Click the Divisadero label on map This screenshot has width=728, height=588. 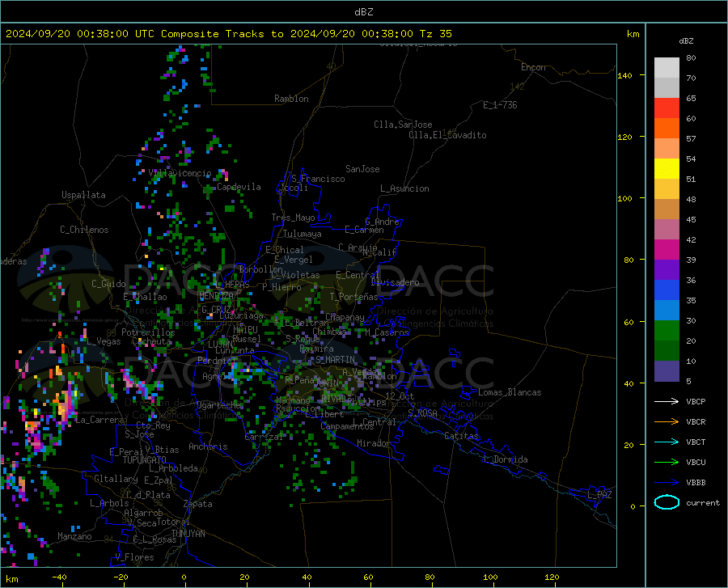(395, 282)
